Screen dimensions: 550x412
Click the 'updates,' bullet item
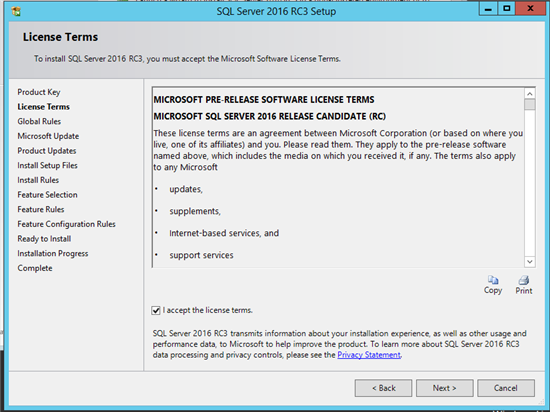(x=186, y=189)
